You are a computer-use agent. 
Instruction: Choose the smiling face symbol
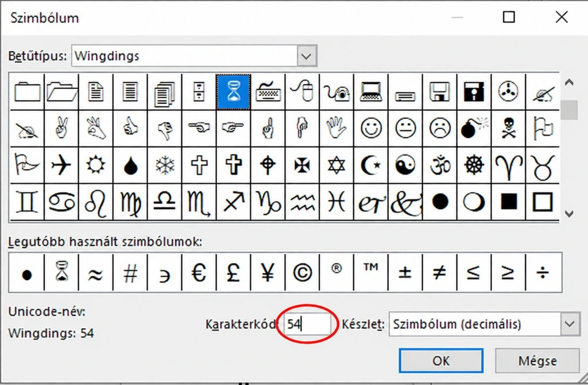(x=371, y=128)
